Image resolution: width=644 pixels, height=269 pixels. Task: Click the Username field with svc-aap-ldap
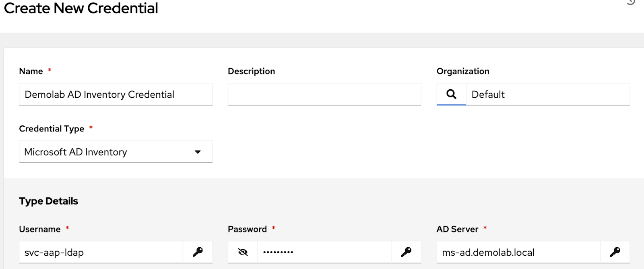(101, 252)
